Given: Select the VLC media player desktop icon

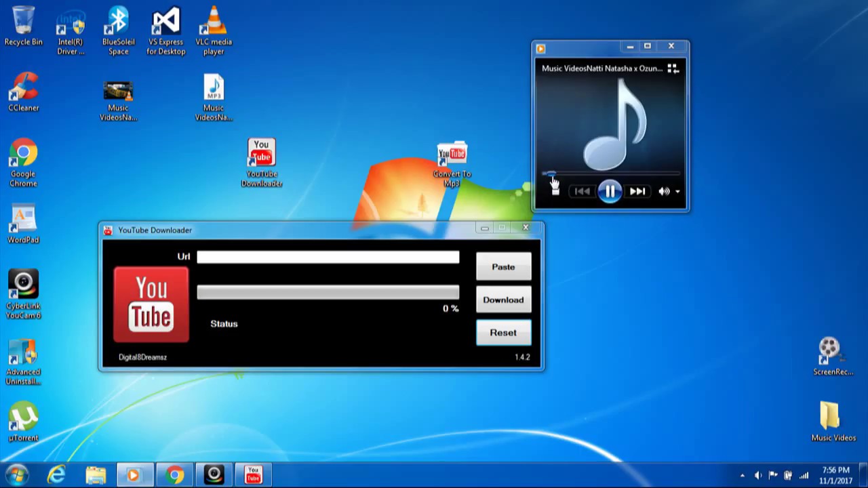Looking at the screenshot, I should [214, 32].
